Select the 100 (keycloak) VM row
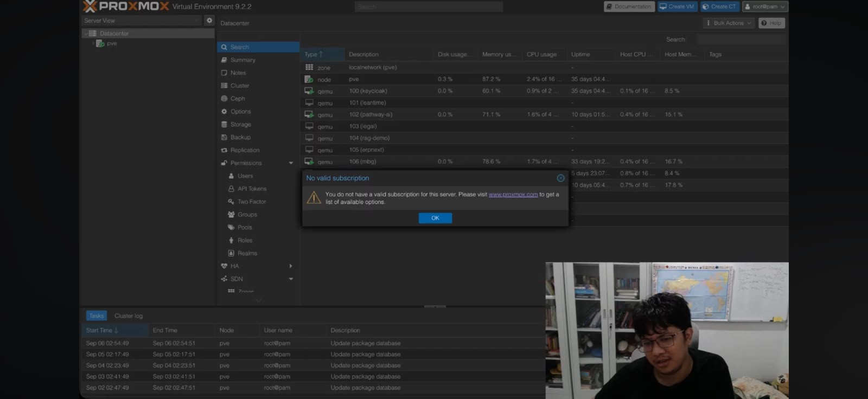Image resolution: width=868 pixels, height=399 pixels. click(545, 91)
